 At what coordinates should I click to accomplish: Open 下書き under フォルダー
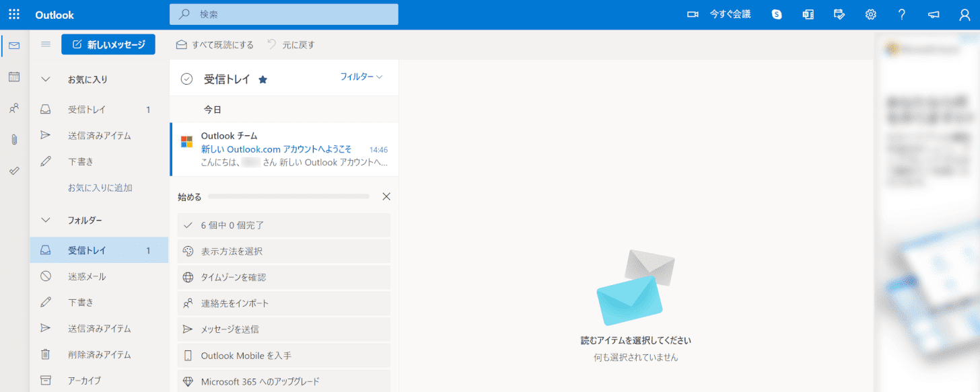pos(99,303)
